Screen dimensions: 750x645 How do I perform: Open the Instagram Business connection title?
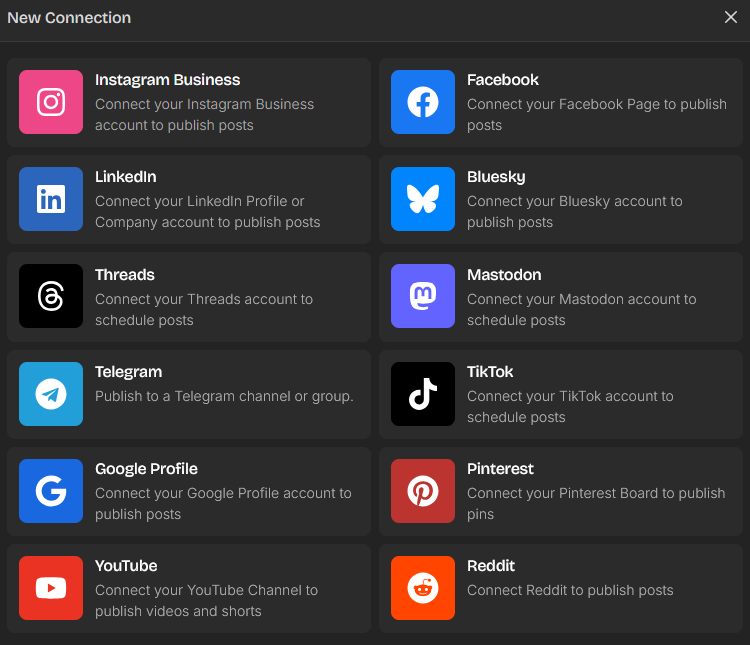pyautogui.click(x=167, y=80)
